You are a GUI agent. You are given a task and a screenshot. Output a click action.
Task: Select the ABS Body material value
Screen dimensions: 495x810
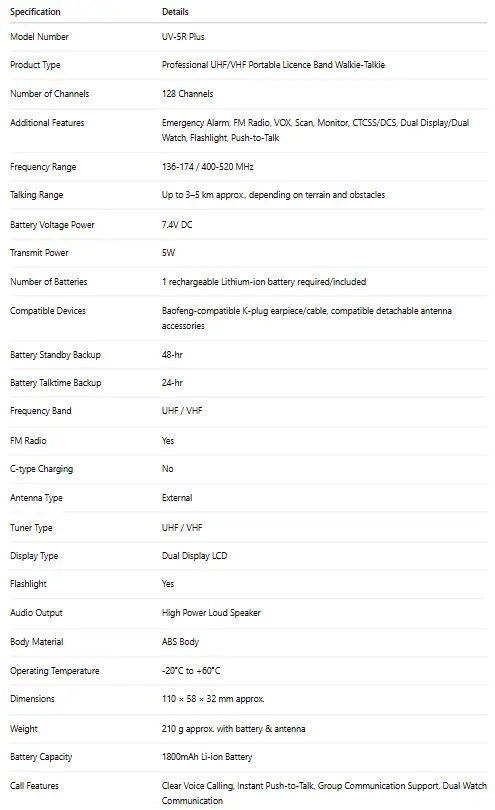180,642
